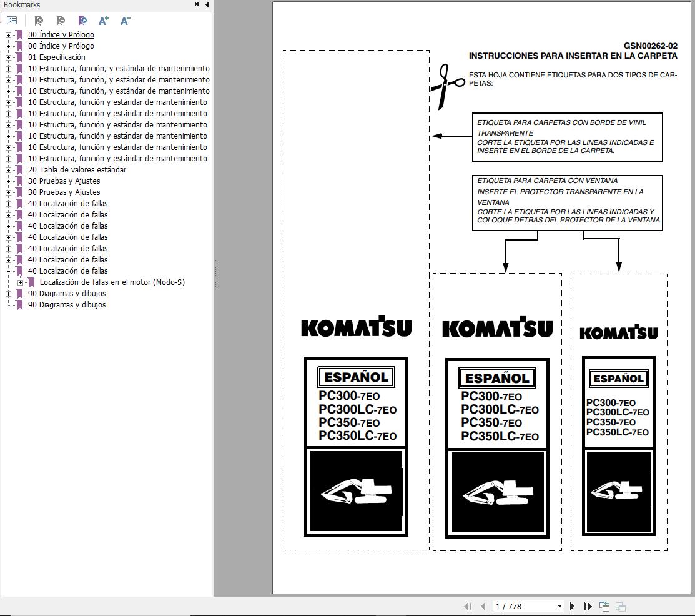Jump to the last page
695x616 pixels.
pyautogui.click(x=588, y=606)
